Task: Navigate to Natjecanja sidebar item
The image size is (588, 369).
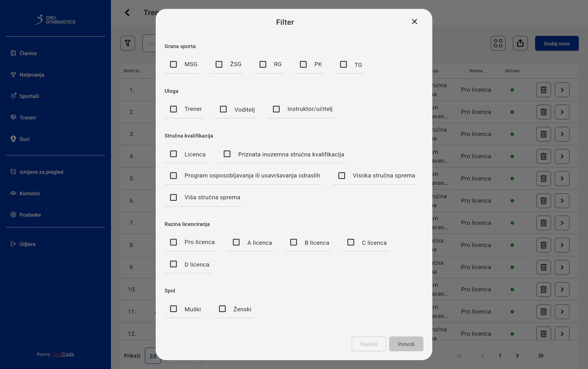Action: click(x=32, y=75)
